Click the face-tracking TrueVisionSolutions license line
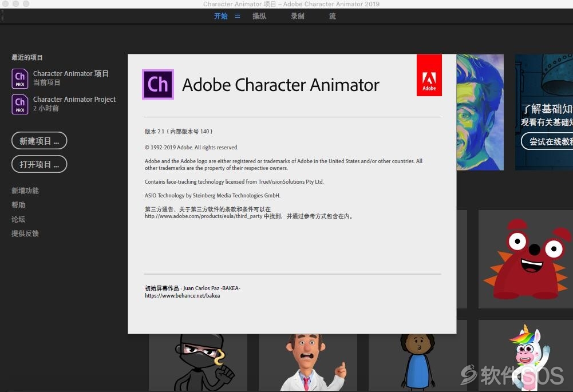 click(234, 181)
